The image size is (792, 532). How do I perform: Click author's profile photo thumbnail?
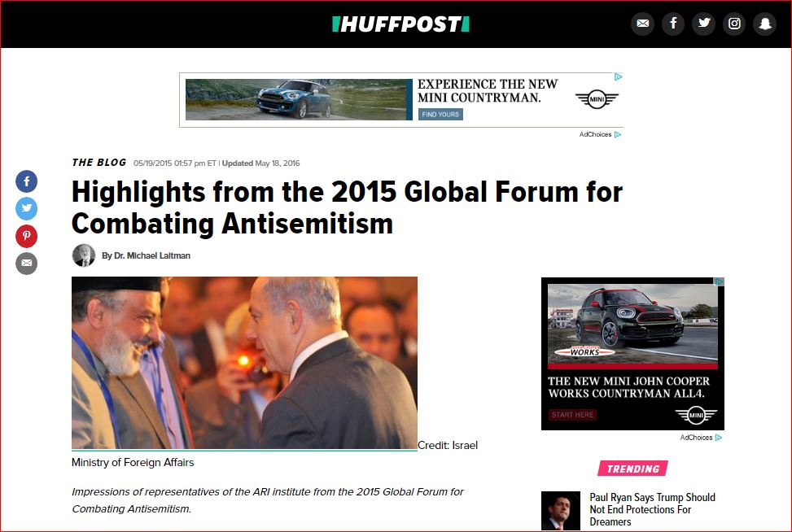coord(84,255)
